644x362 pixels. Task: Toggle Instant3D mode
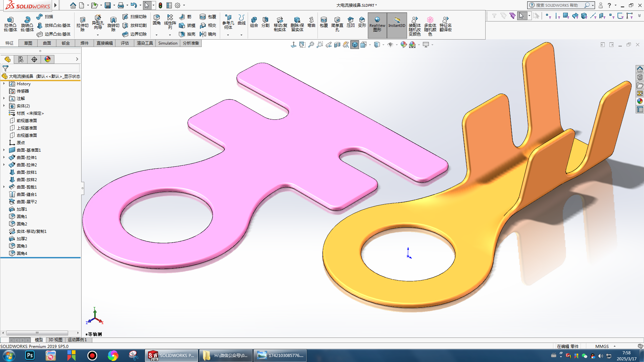coord(397,25)
